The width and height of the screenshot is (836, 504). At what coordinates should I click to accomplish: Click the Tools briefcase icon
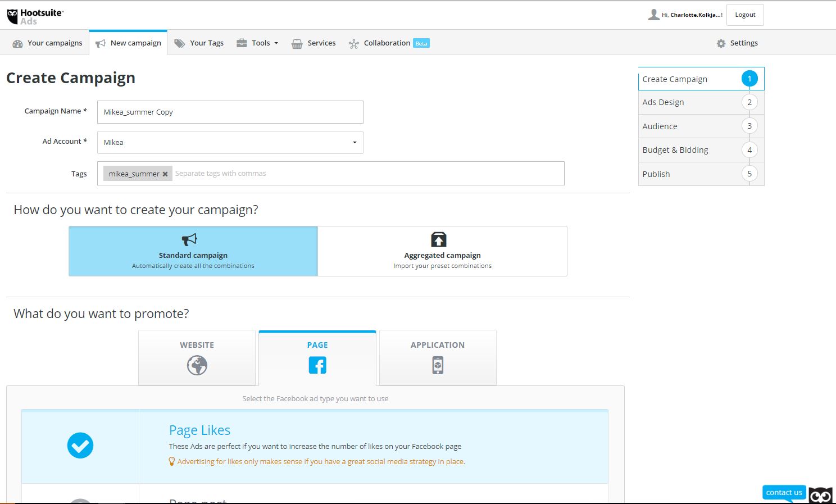(x=242, y=43)
